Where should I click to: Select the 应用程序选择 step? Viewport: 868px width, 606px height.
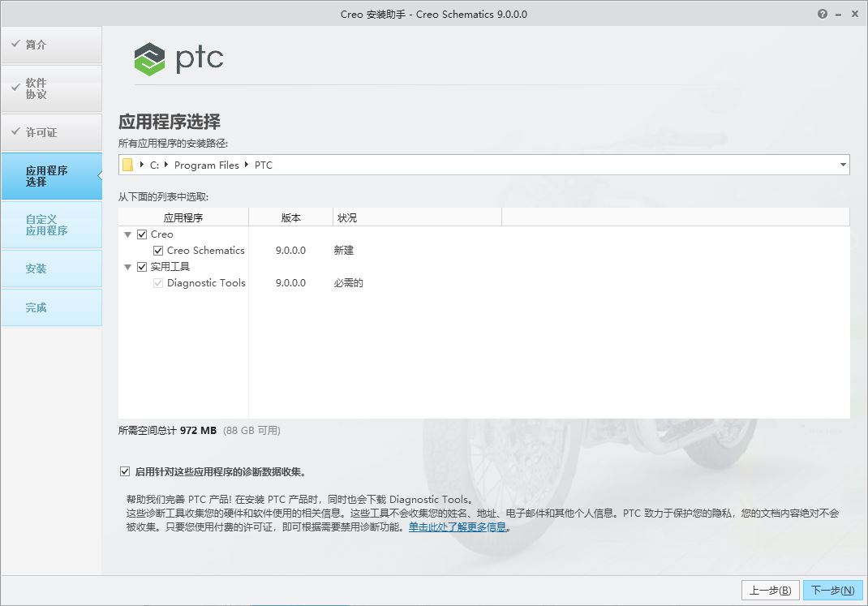pyautogui.click(x=51, y=176)
